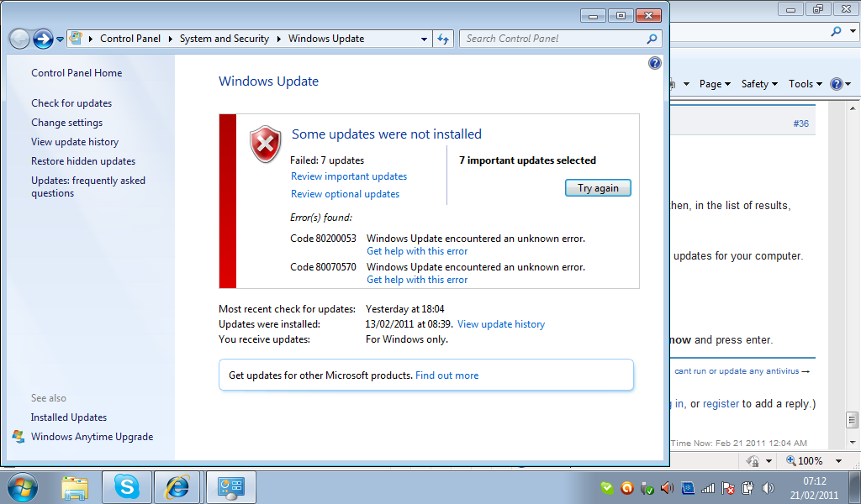Open address bar history dropdown
Viewport: 861px width, 504px height.
(424, 39)
